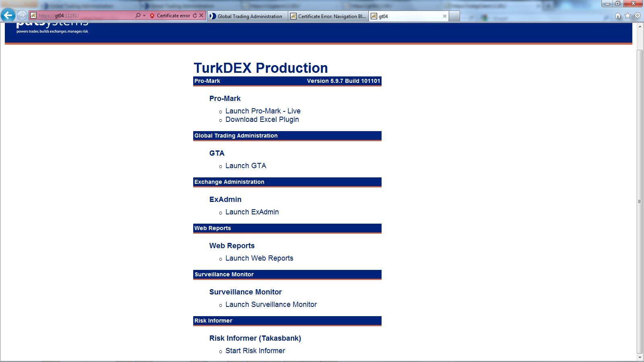Viewport: 644px width, 362px height.
Task: Switch to Global Trading Administration tab
Action: click(x=248, y=16)
